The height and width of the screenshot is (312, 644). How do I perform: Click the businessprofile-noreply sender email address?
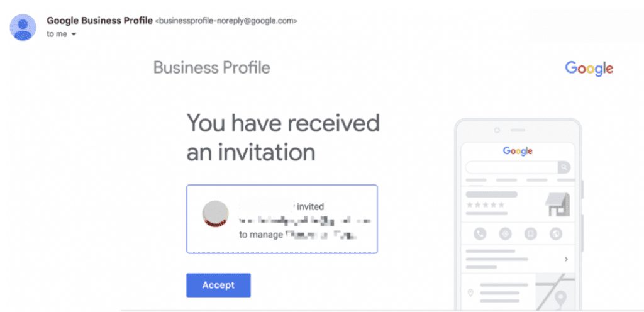point(226,21)
